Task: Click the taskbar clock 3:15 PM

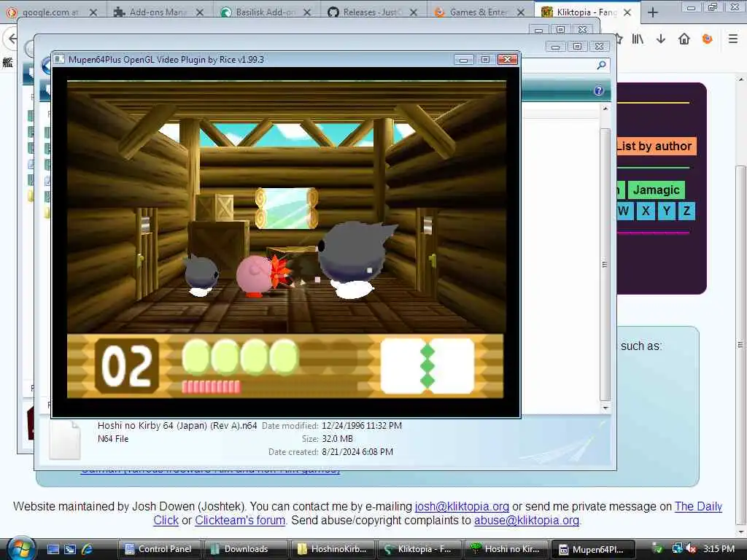Action: pyautogui.click(x=719, y=549)
